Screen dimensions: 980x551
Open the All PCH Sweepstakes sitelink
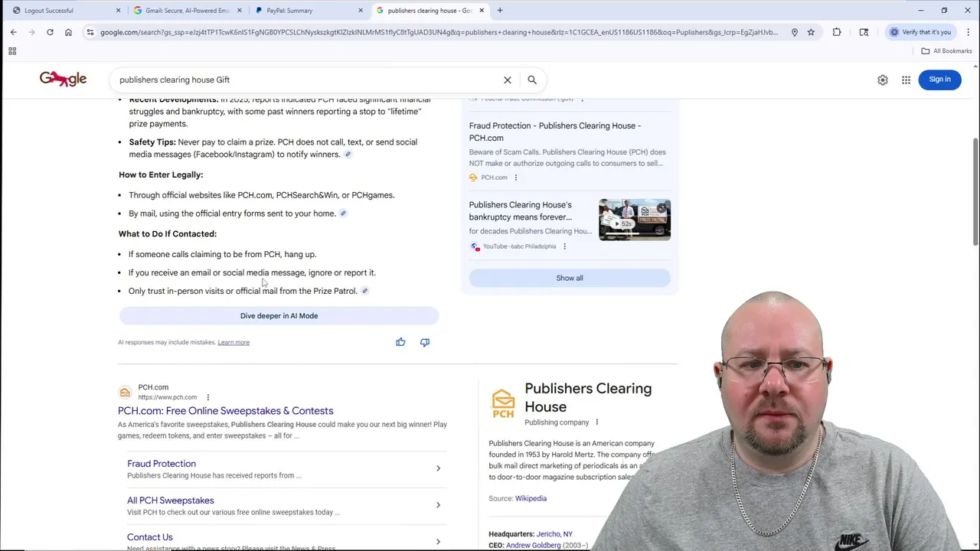pyautogui.click(x=171, y=500)
